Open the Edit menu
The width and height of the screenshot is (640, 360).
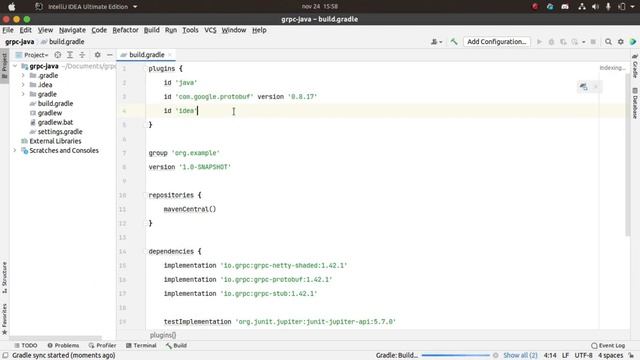[x=25, y=30]
